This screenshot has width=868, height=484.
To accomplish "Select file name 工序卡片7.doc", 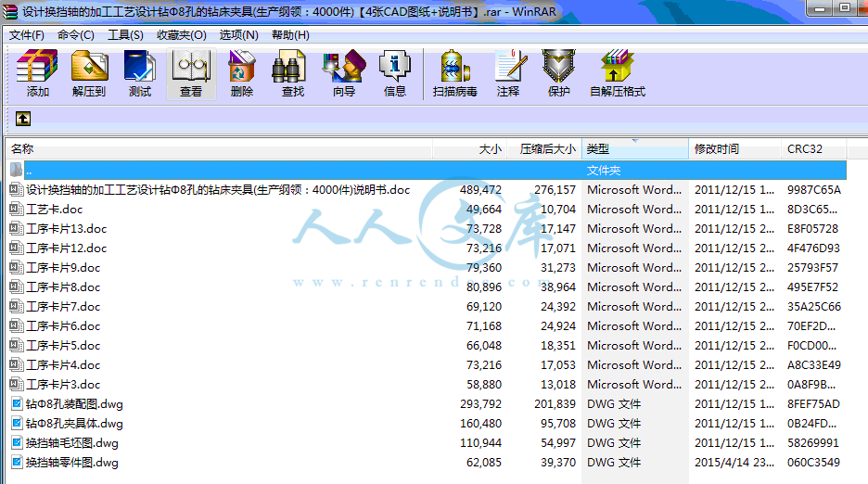I will point(63,306).
